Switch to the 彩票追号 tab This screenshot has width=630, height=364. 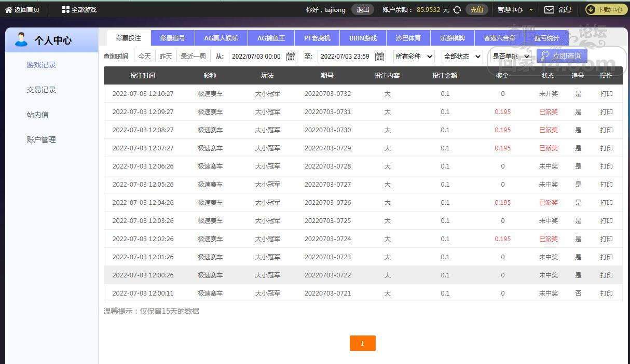coord(172,38)
